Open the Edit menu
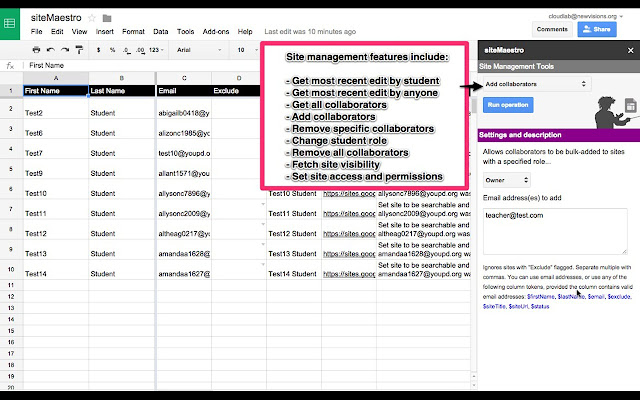 57,31
